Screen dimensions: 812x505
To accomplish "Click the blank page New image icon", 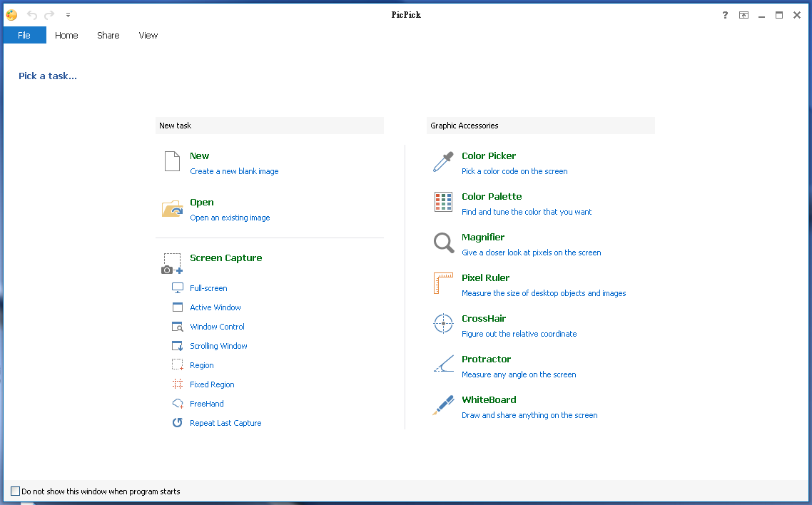I will pos(172,161).
